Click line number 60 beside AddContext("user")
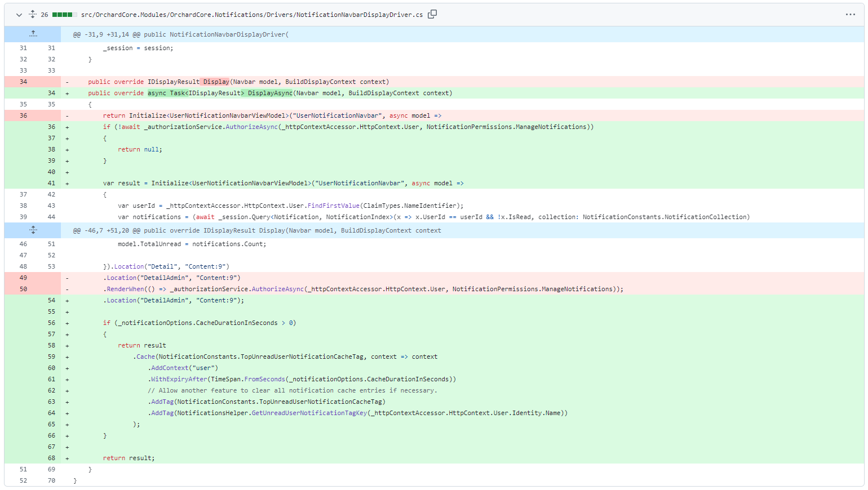 51,368
